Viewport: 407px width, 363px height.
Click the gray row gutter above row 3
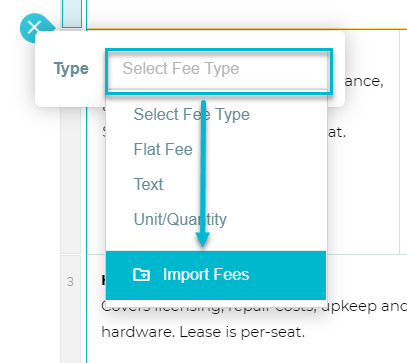pos(70,180)
